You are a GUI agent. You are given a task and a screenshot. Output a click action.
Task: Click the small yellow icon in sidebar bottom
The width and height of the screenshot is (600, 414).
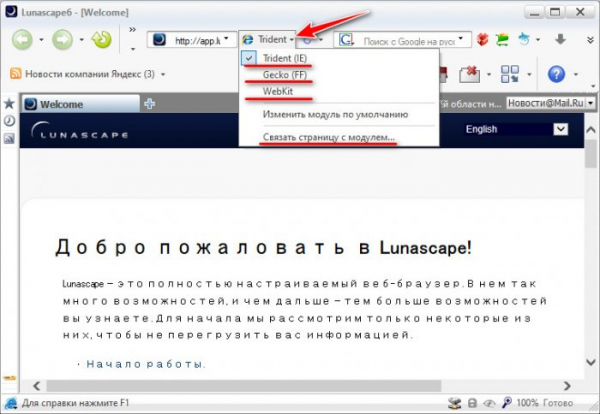tap(10, 378)
